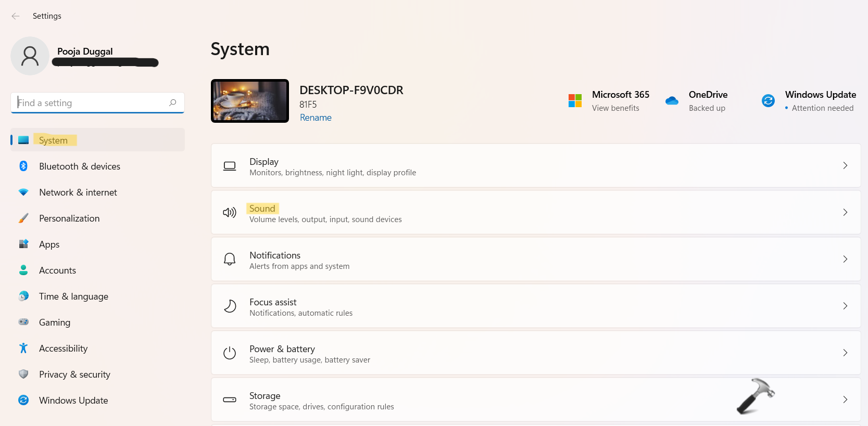Expand Power & battery chevron arrow

pos(845,353)
